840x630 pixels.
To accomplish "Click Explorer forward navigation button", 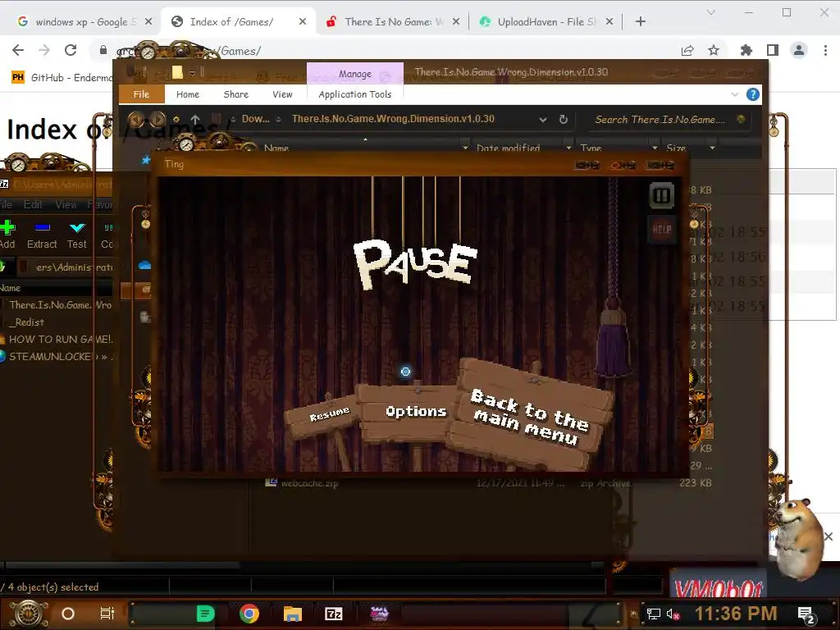I will (157, 119).
